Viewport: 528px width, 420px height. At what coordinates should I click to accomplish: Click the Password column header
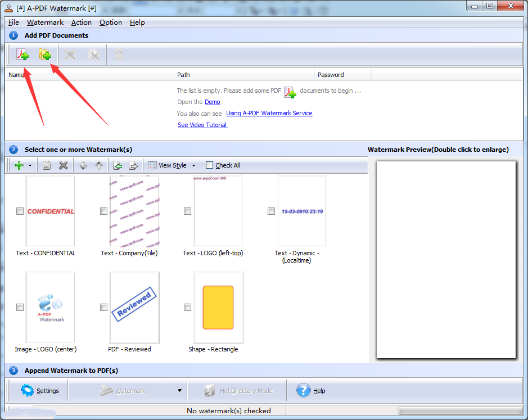point(343,75)
